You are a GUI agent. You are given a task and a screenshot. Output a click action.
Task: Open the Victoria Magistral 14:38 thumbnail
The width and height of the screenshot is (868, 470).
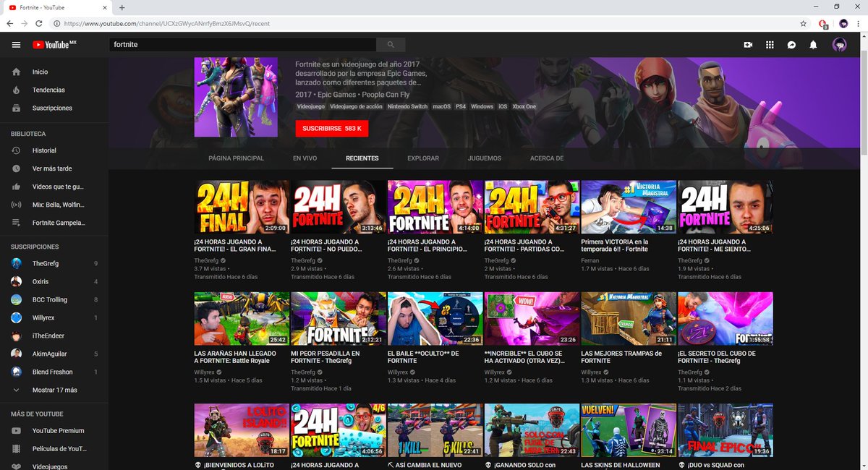click(629, 207)
